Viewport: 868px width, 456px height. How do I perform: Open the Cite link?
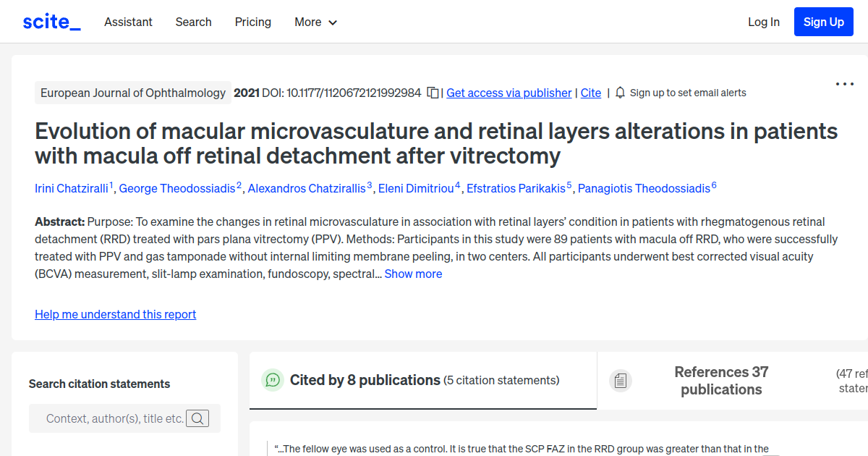click(x=590, y=93)
